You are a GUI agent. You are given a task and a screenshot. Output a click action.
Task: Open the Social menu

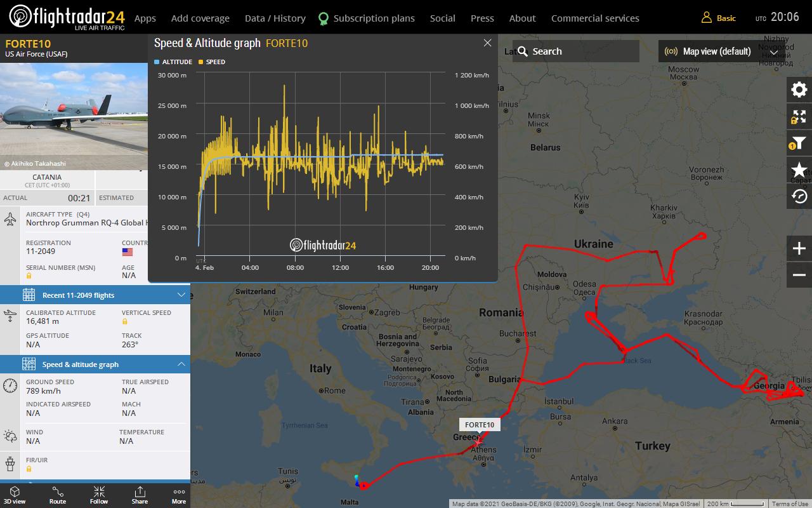[443, 18]
